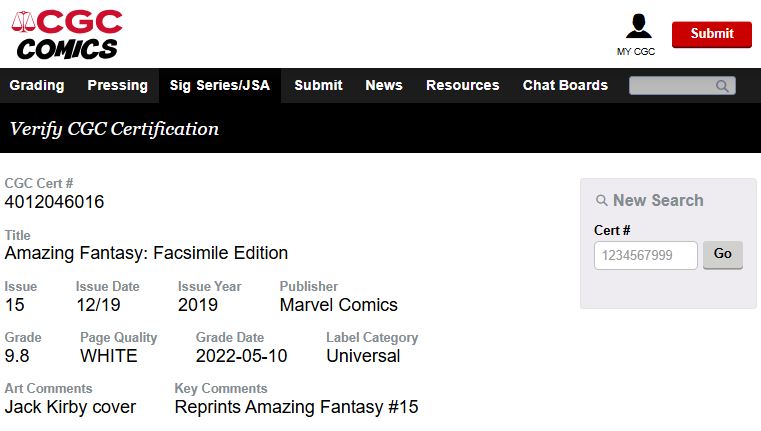
Task: Click the Marvel Comics publisher text
Action: click(x=338, y=305)
